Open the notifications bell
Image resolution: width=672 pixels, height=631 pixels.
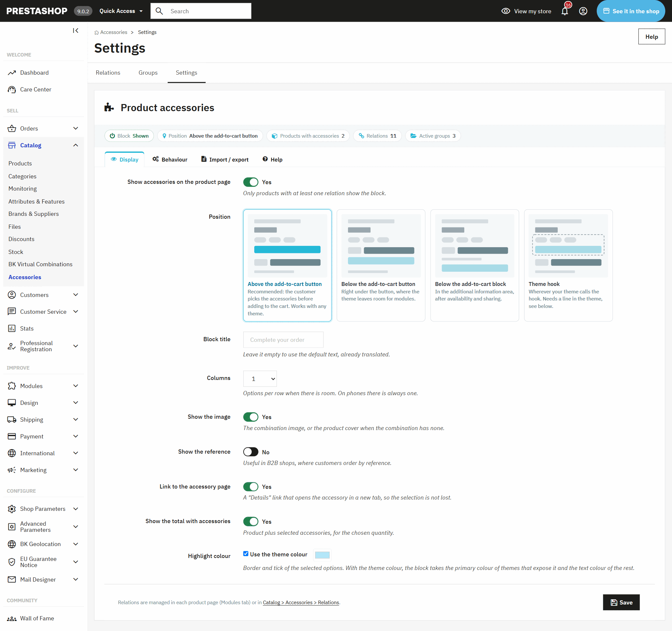pyautogui.click(x=564, y=11)
